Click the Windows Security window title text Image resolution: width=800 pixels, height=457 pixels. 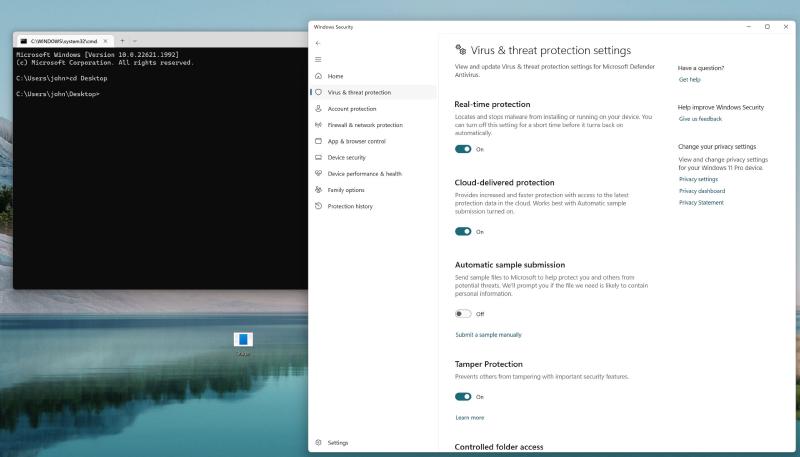tap(333, 27)
